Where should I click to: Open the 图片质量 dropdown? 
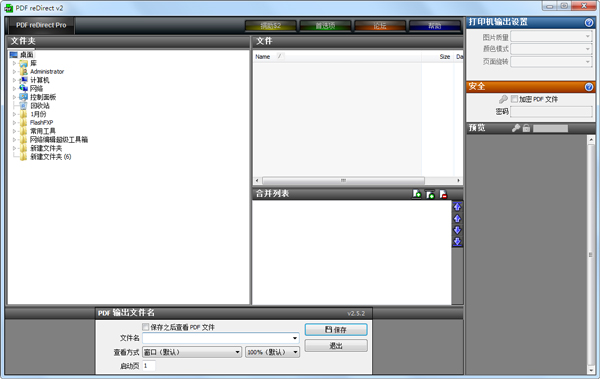(588, 37)
